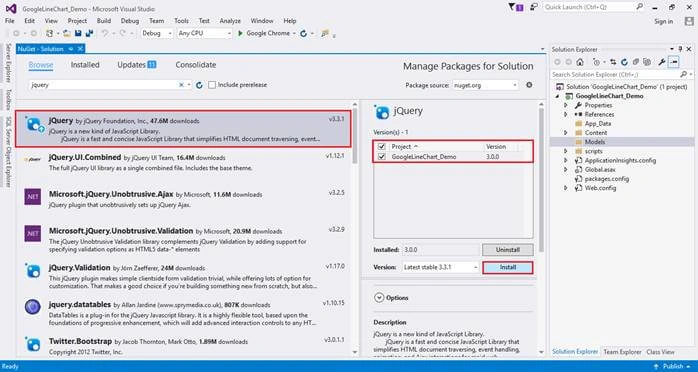Switch to the Consolidate tab

click(x=195, y=65)
